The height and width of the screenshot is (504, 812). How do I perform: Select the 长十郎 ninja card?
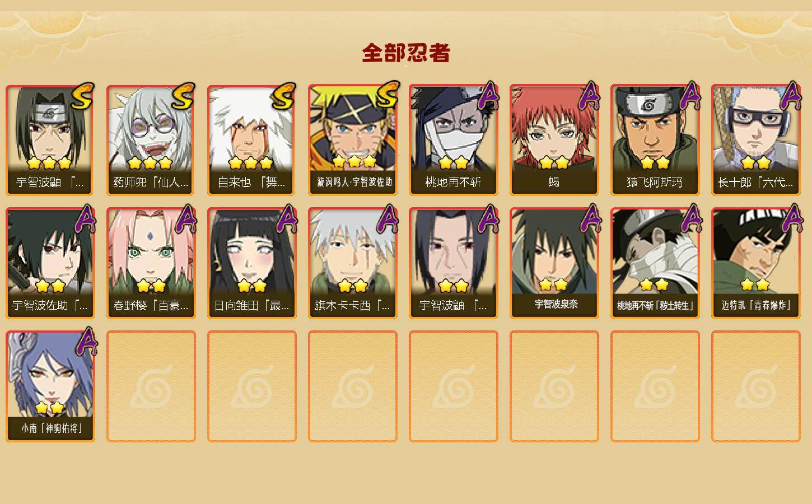pos(755,140)
